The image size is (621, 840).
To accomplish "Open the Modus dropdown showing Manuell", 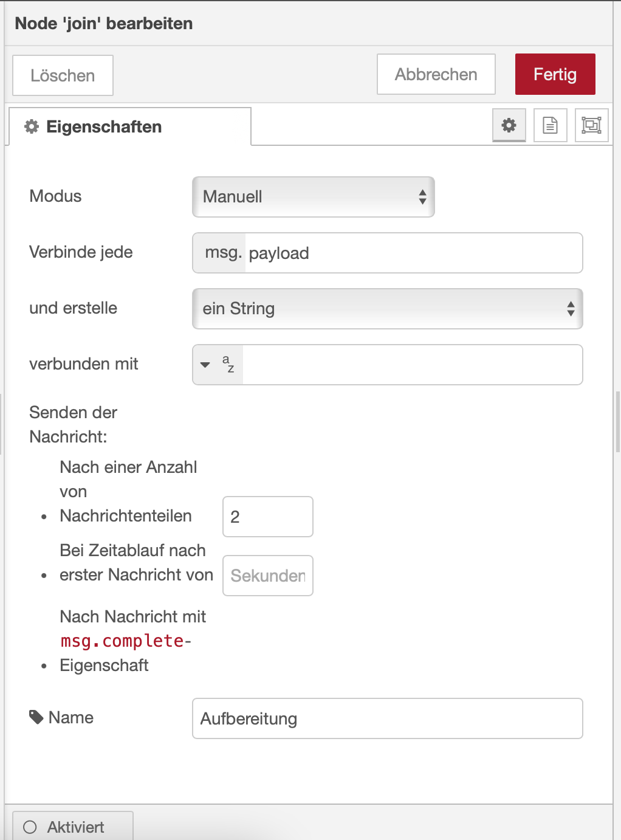I will (x=313, y=197).
